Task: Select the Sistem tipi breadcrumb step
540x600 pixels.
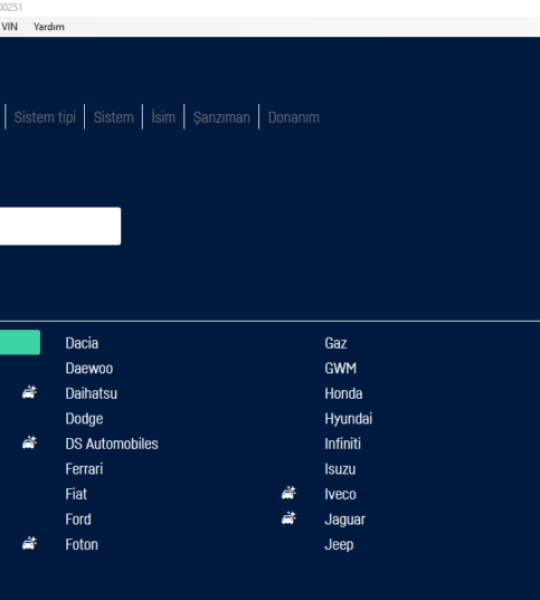Action: [45, 117]
